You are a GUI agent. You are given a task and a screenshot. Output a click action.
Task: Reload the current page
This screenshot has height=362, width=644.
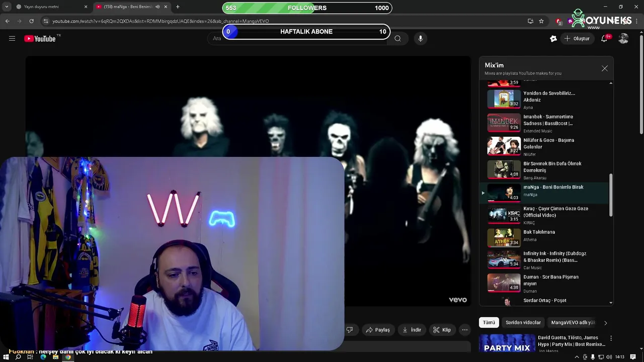pos(31,21)
